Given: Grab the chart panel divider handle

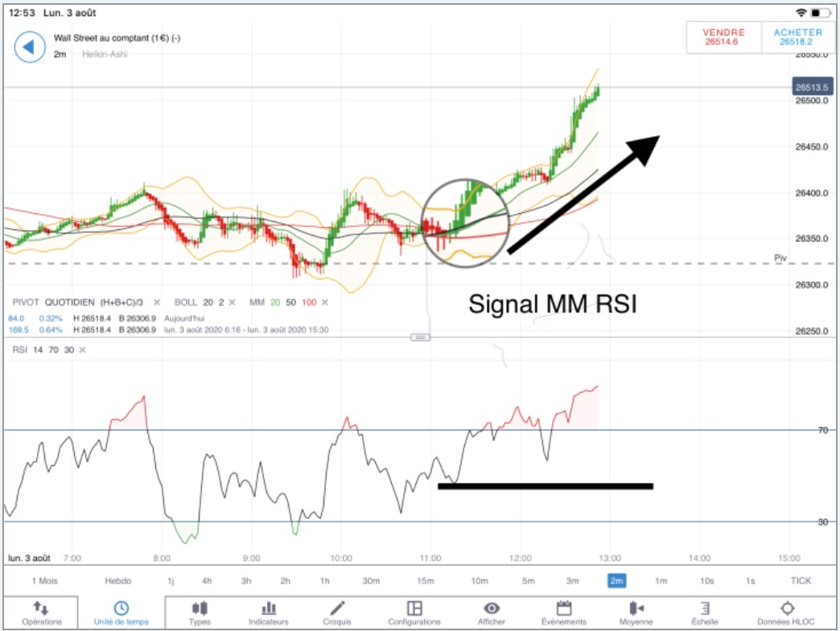Looking at the screenshot, I should tap(420, 337).
